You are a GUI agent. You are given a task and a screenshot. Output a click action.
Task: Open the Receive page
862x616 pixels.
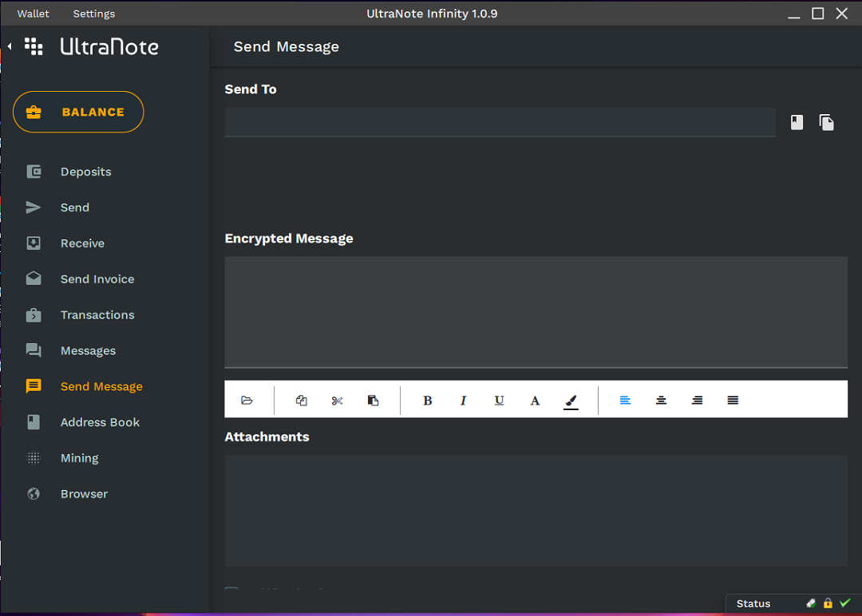(x=82, y=243)
